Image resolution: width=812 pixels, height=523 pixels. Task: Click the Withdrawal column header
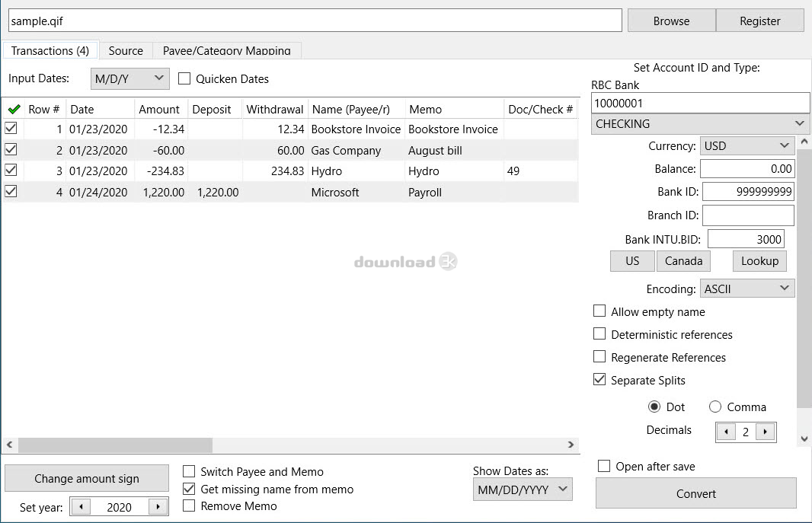click(x=275, y=109)
